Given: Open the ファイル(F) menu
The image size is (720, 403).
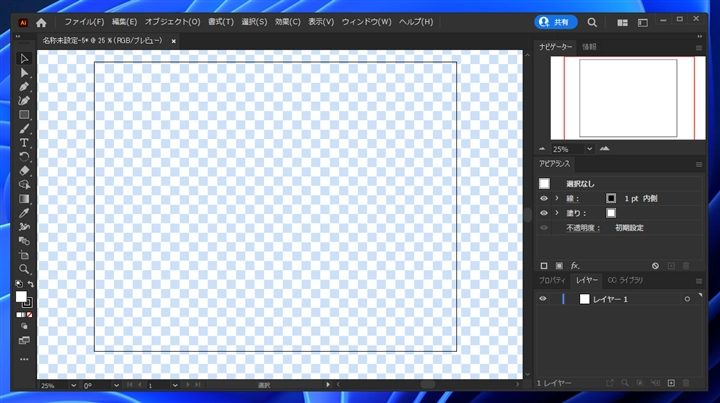Looking at the screenshot, I should [x=84, y=22].
